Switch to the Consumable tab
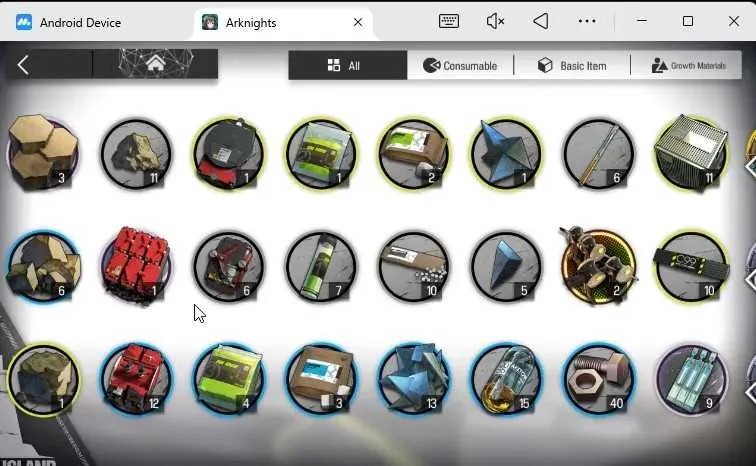 (460, 66)
